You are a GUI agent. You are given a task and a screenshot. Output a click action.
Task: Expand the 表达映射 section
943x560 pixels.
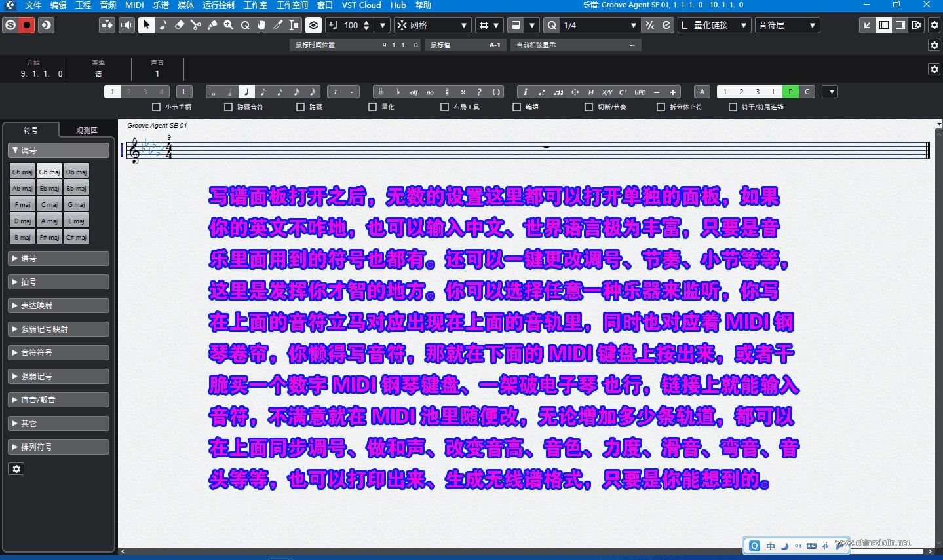click(59, 305)
